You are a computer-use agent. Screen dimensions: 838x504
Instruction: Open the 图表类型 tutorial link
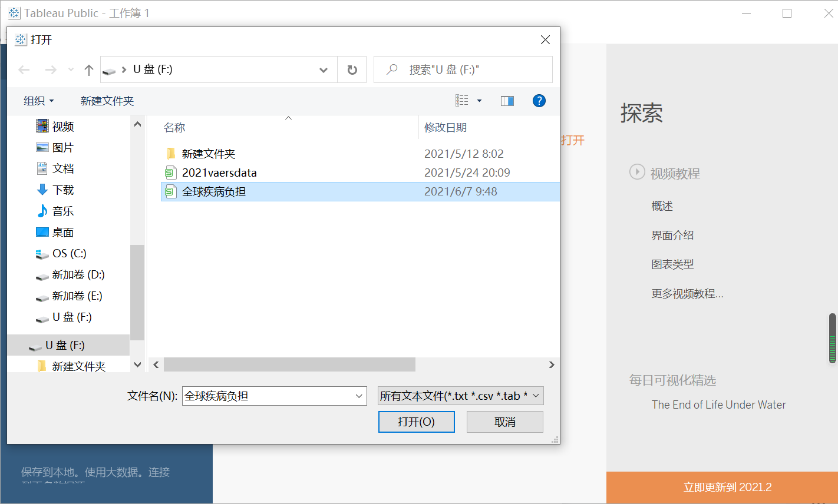672,264
